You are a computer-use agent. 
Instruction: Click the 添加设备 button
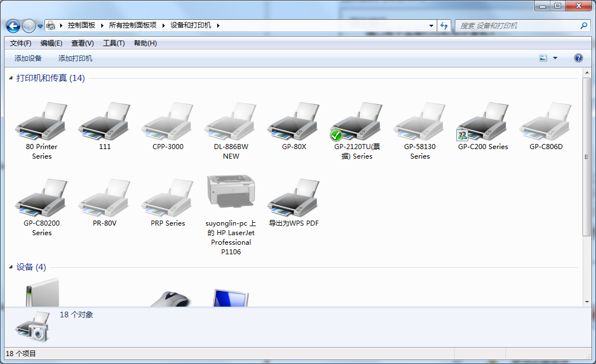tap(28, 58)
